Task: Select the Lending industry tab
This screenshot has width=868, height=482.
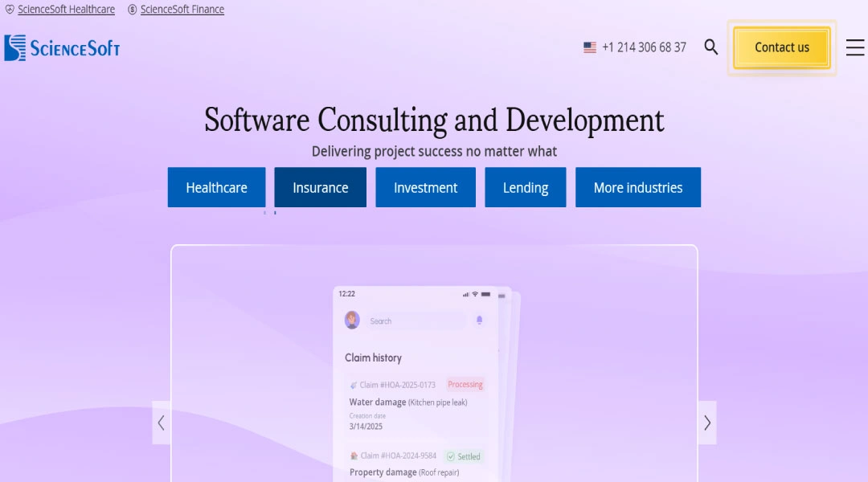Action: coord(526,188)
